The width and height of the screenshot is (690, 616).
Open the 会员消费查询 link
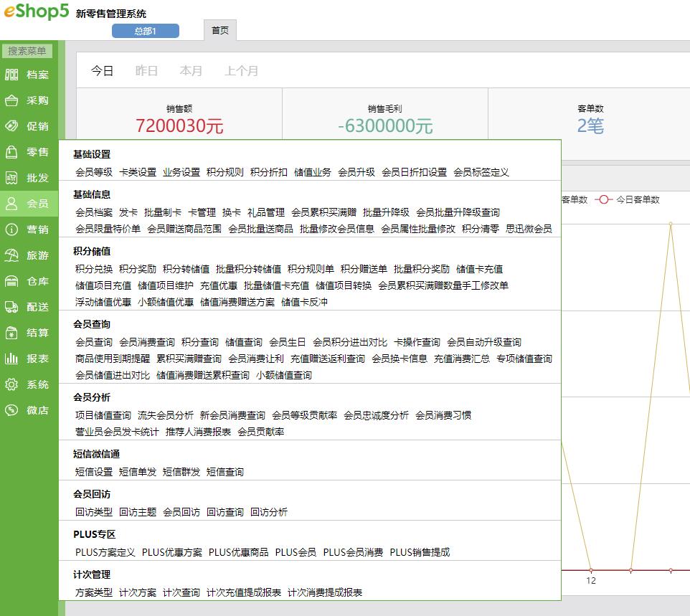pyautogui.click(x=147, y=342)
